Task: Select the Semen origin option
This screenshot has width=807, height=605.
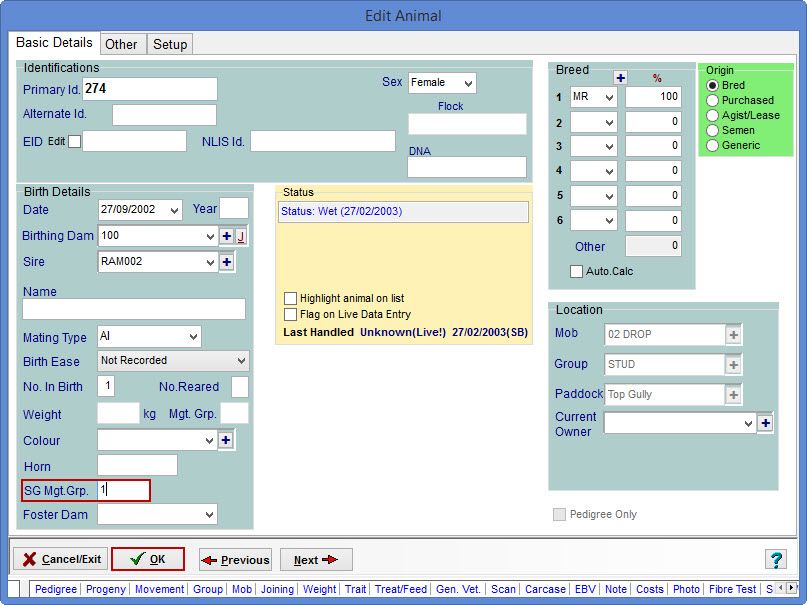Action: [x=713, y=131]
